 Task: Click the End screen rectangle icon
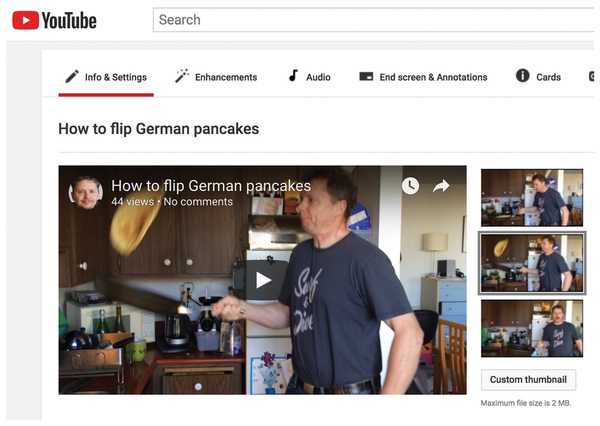coord(366,77)
